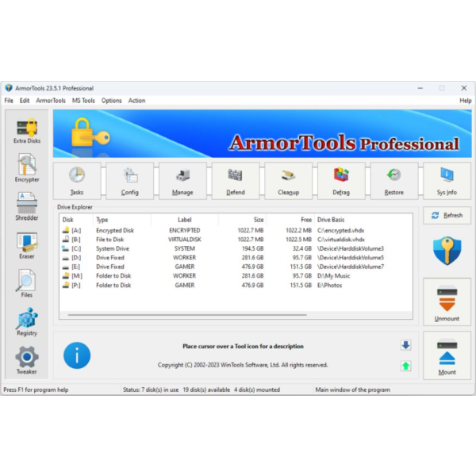Click the Mount disk button
Screen dimensions: 476x476
click(447, 355)
